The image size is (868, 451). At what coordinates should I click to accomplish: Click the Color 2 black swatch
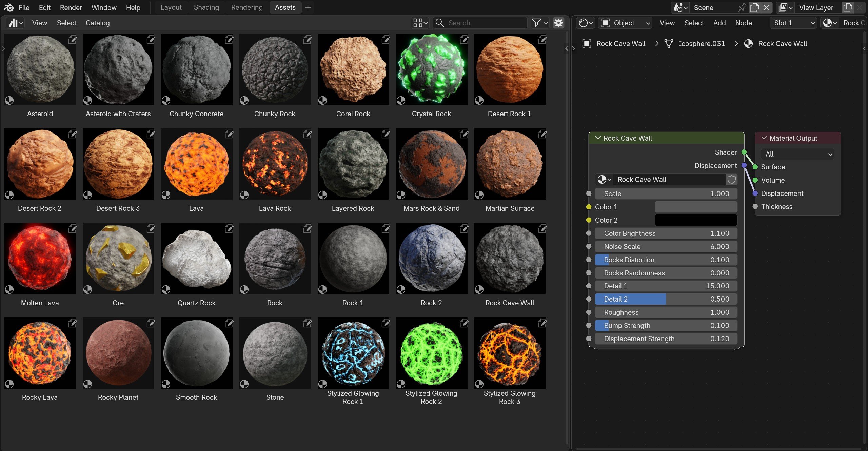click(696, 220)
